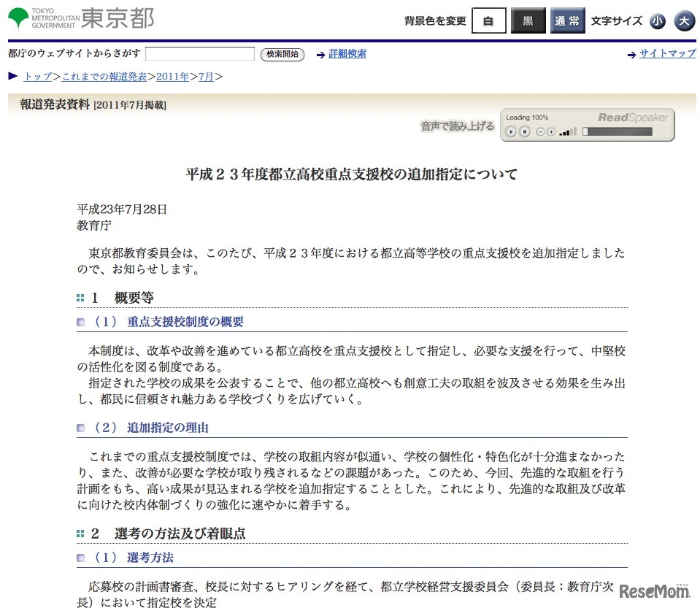Switch background to normal (通常) mode
700x608 pixels.
(566, 20)
